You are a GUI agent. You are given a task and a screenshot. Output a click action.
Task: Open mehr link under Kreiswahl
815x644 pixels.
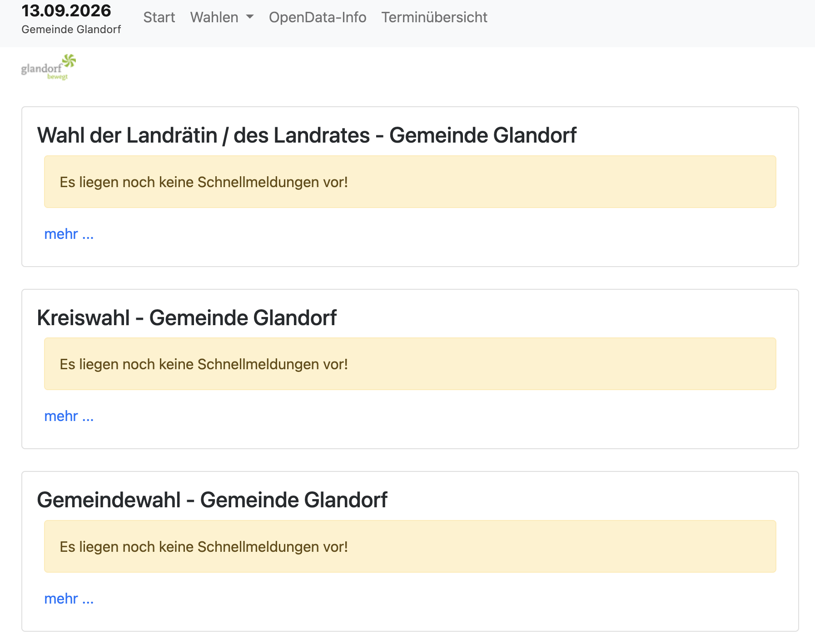coord(69,416)
